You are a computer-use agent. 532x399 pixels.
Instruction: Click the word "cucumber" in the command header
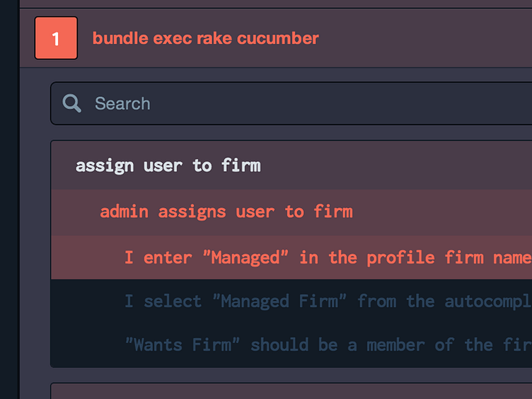[x=278, y=38]
